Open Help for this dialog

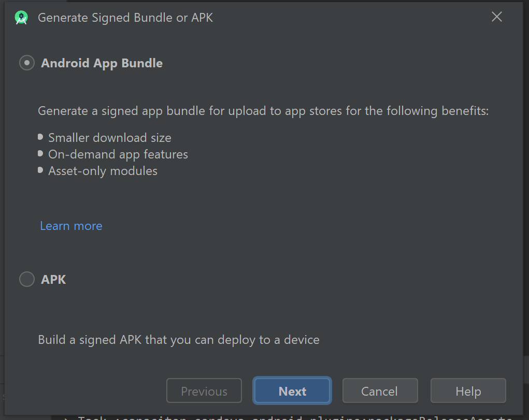(x=468, y=390)
